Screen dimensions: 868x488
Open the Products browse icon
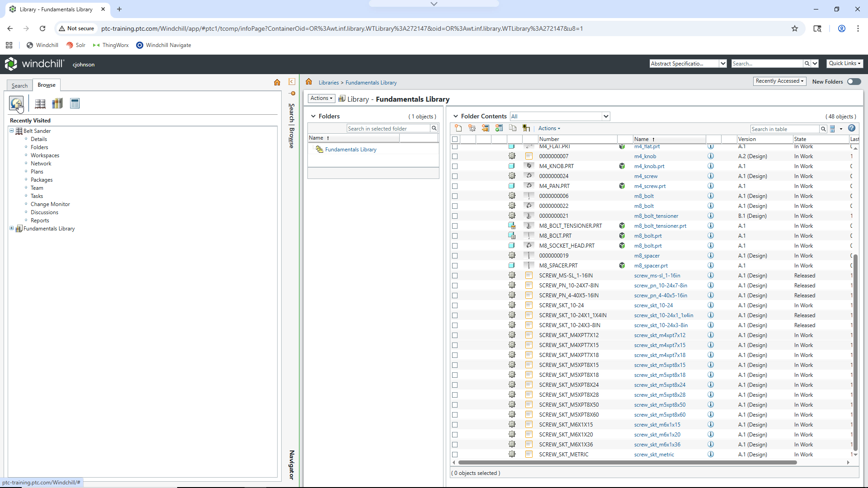(x=40, y=103)
